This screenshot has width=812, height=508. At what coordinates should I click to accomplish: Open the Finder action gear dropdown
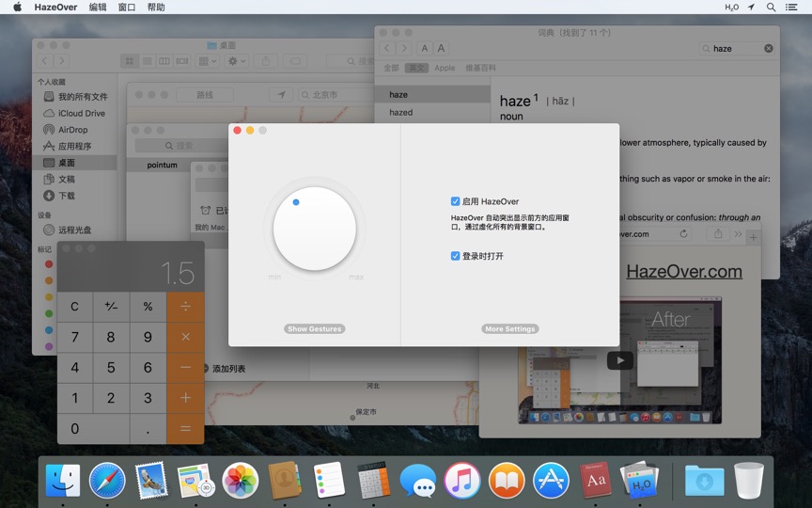(237, 61)
